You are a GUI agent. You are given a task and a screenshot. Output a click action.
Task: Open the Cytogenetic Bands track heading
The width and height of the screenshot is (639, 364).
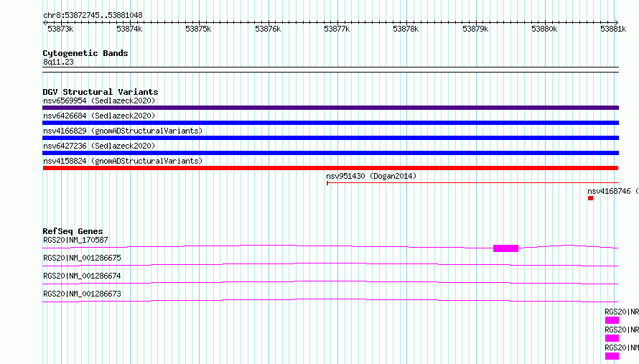pos(85,53)
